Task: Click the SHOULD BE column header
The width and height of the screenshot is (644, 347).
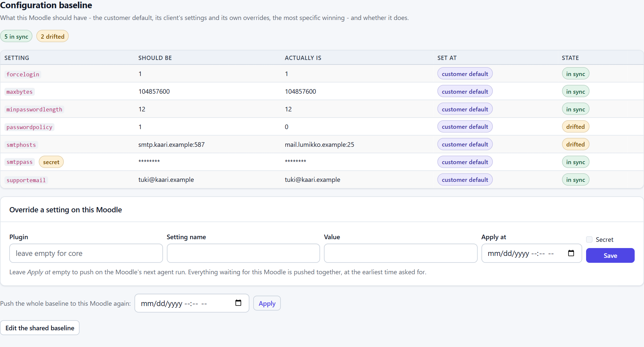Action: click(155, 58)
